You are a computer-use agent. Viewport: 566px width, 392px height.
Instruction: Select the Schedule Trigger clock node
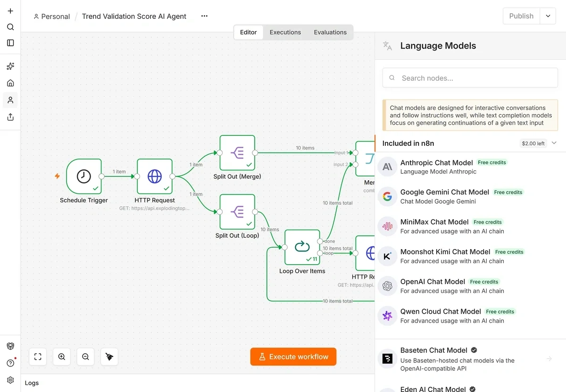pyautogui.click(x=84, y=176)
